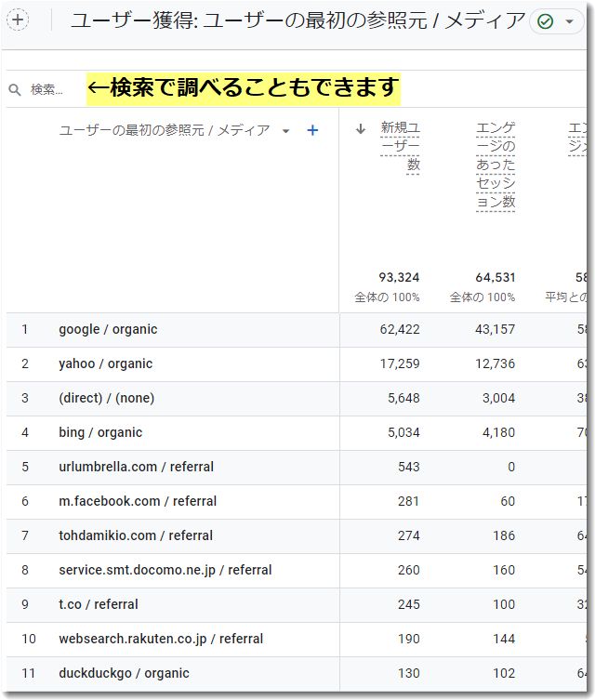The width and height of the screenshot is (595, 700).
Task: Click the duckduckgo / organic row
Action: click(x=124, y=673)
